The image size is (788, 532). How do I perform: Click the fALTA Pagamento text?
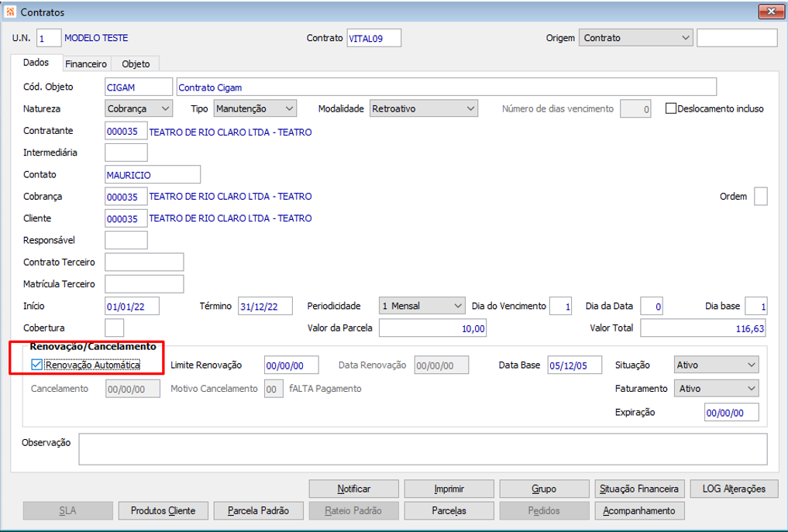[325, 388]
